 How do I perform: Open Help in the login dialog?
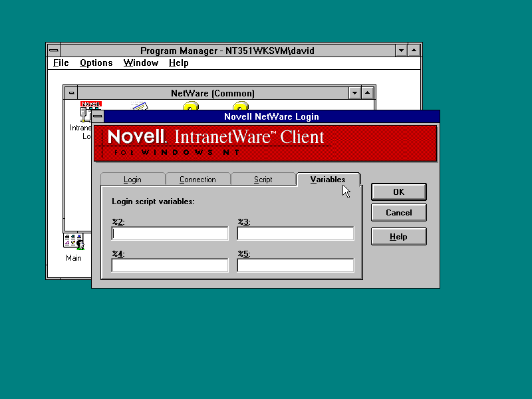(398, 237)
